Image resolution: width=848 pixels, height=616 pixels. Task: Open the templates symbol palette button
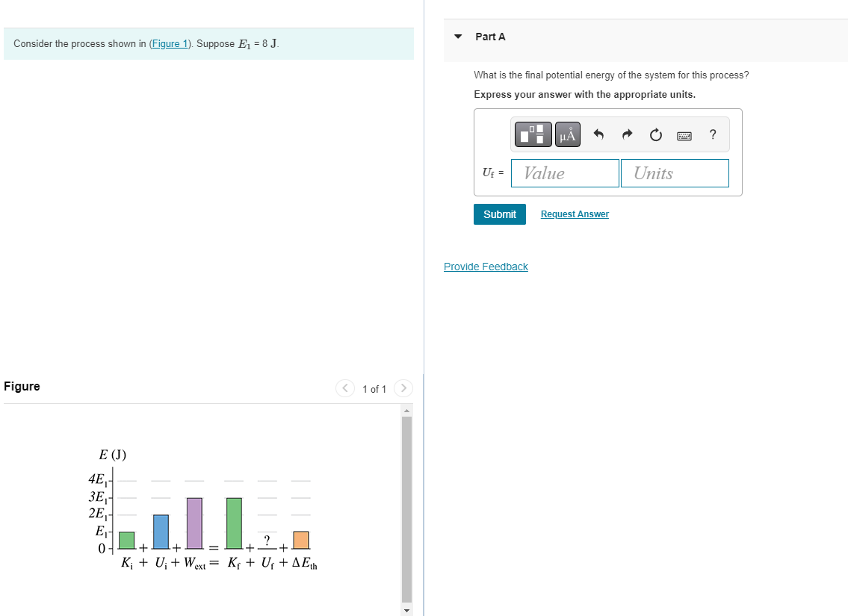coord(533,134)
